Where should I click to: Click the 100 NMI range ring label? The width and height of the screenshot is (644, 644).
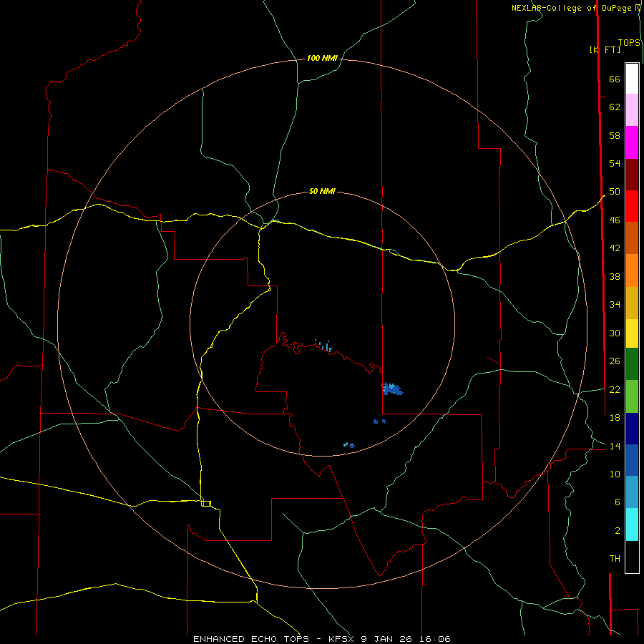tap(322, 59)
